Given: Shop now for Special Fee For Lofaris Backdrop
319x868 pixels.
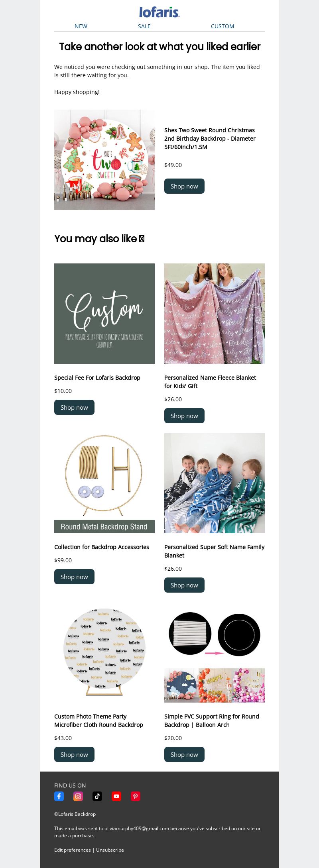Looking at the screenshot, I should [x=74, y=407].
